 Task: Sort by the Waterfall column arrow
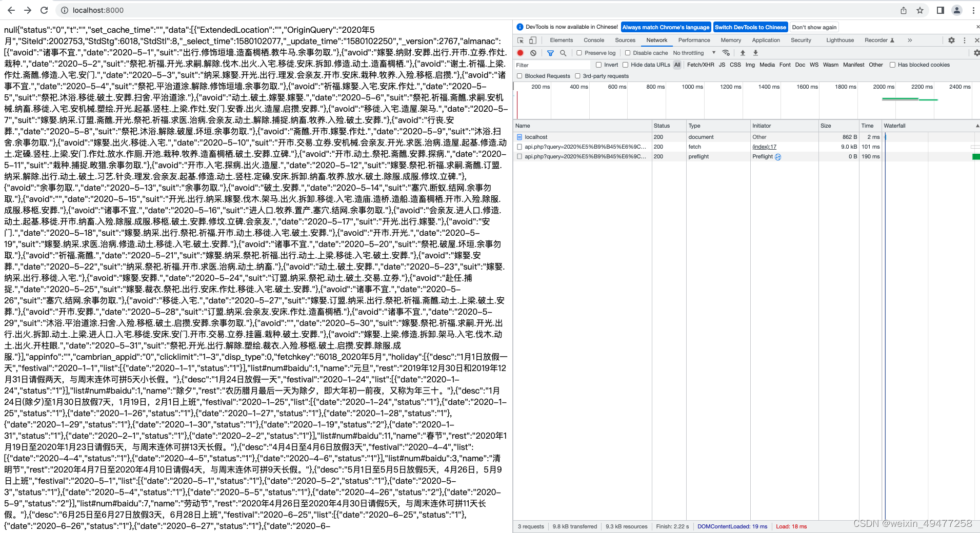pyautogui.click(x=977, y=126)
